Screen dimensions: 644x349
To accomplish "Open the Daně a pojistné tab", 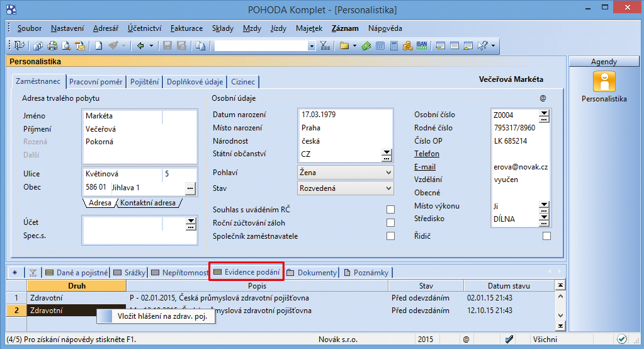I will pyautogui.click(x=77, y=273).
